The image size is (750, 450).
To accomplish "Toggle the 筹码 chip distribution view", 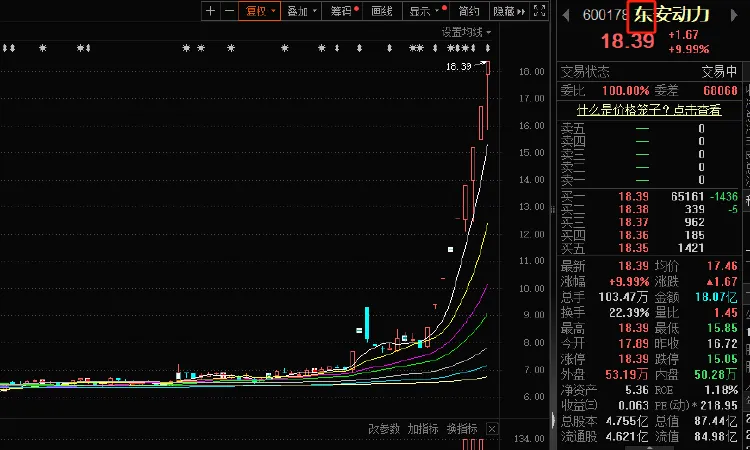I will click(x=343, y=12).
